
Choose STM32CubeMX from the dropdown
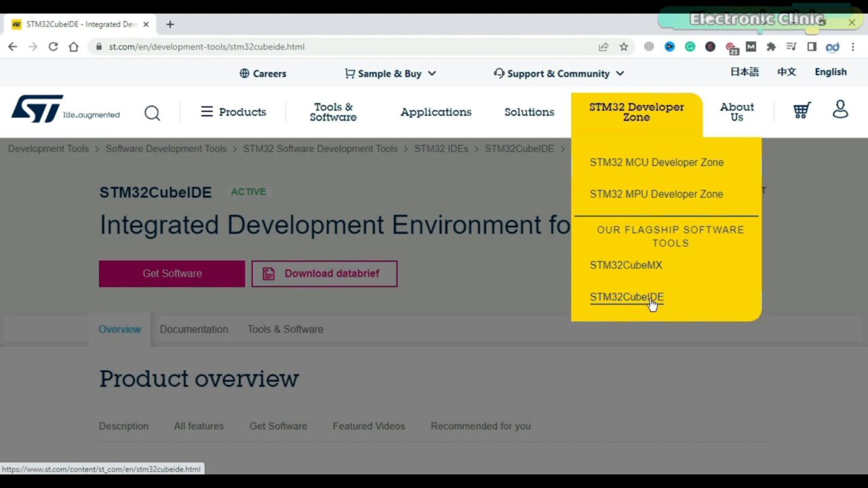click(x=626, y=265)
